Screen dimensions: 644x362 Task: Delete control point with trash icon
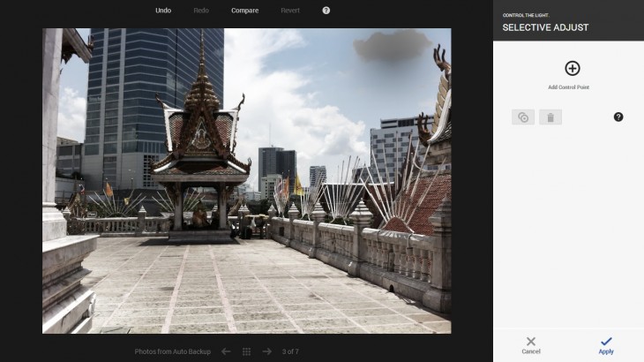pyautogui.click(x=550, y=117)
